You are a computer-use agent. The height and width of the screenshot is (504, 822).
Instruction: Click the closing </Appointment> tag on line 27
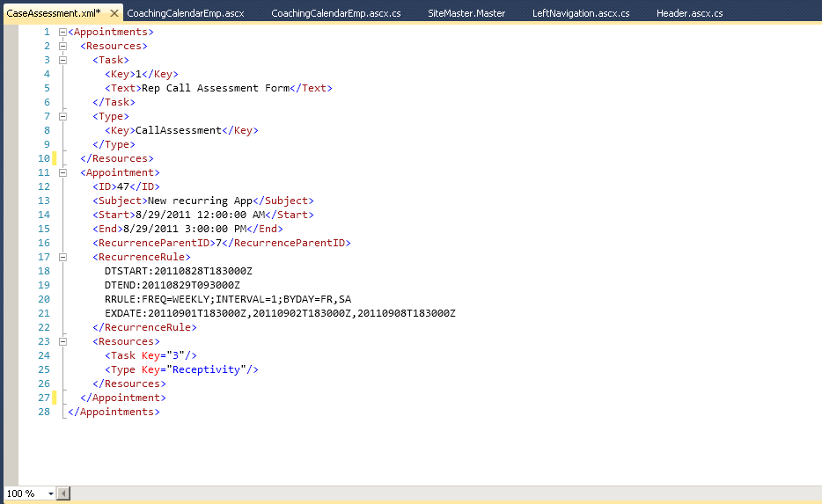coord(123,398)
